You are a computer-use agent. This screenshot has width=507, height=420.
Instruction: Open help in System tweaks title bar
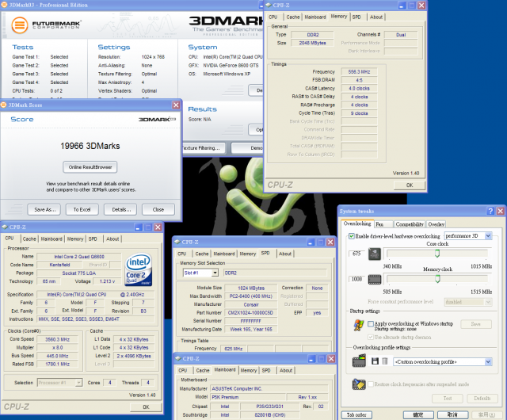490,211
